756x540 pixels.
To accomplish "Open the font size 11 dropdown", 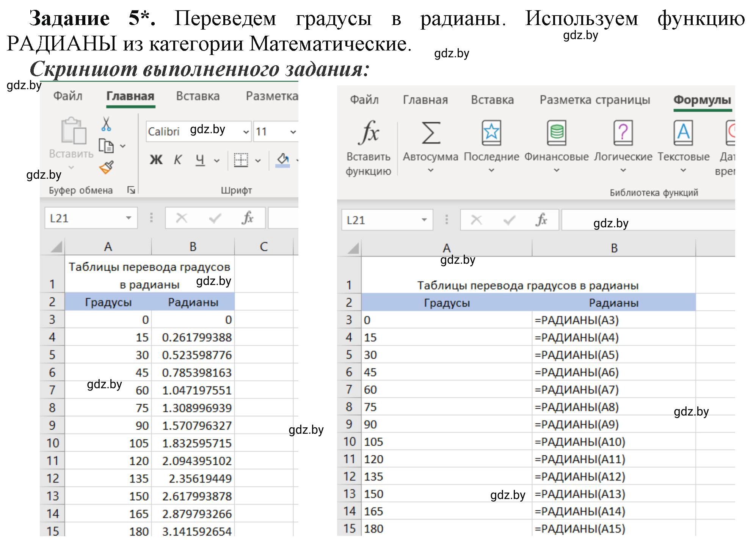I will 293,132.
